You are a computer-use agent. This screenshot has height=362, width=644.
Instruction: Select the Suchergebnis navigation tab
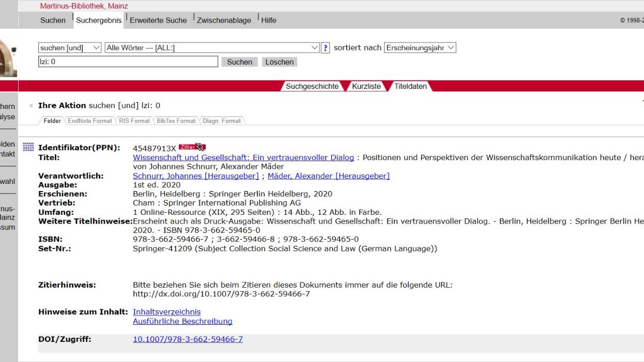99,21
